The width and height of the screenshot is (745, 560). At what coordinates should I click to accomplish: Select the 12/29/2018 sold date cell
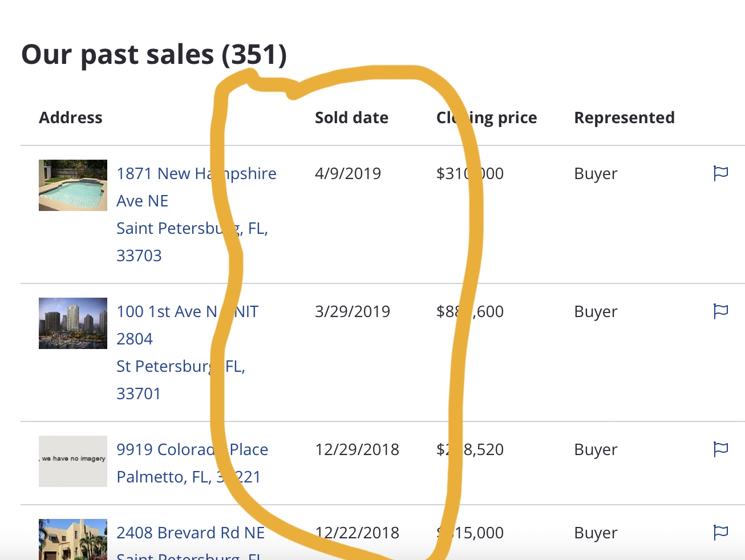[357, 450]
